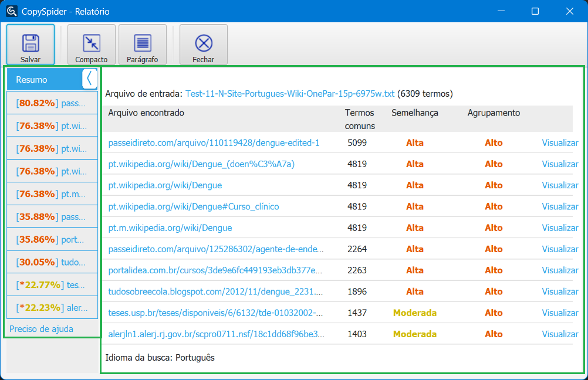This screenshot has width=588, height=380.
Task: Open the 35.86% portalidea sidebar entry
Action: pos(52,239)
